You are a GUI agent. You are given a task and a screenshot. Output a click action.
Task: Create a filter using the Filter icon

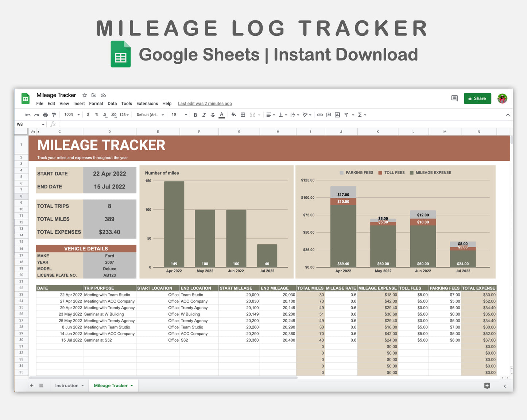pos(346,114)
